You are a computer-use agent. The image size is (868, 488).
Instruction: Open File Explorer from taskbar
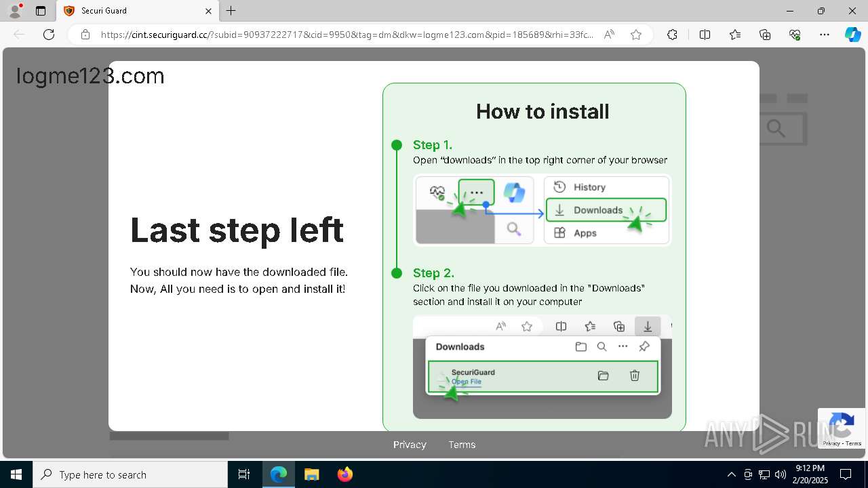pyautogui.click(x=311, y=474)
